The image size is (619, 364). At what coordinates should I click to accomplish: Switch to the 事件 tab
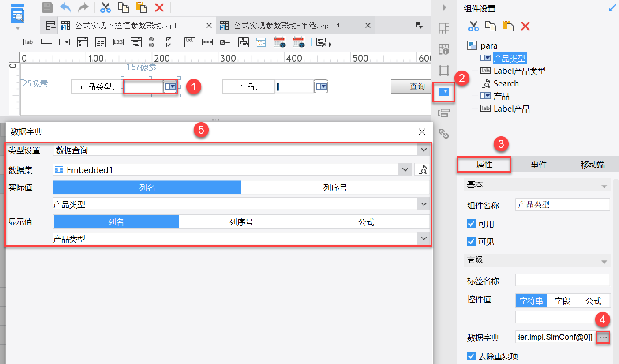539,165
